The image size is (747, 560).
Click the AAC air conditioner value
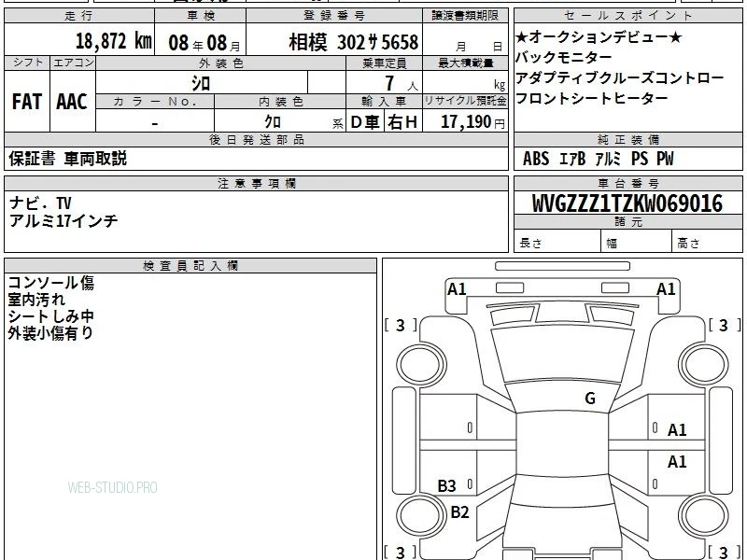[72, 102]
